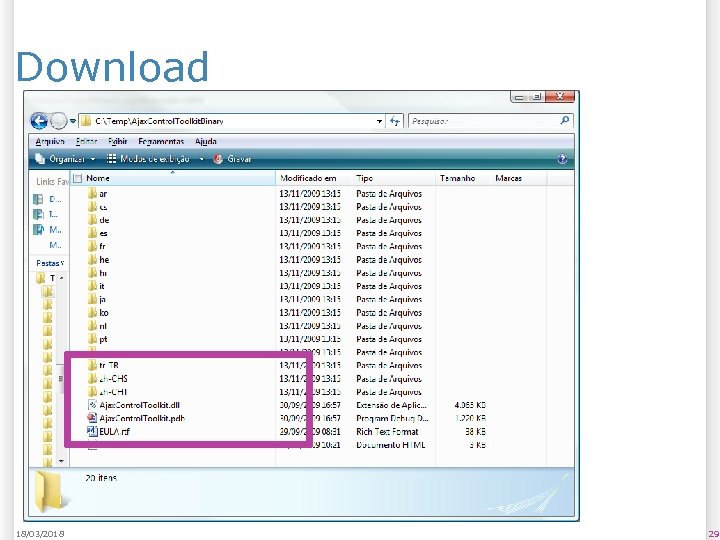Click the Gravar burn button
The width and height of the screenshot is (720, 540).
(232, 159)
